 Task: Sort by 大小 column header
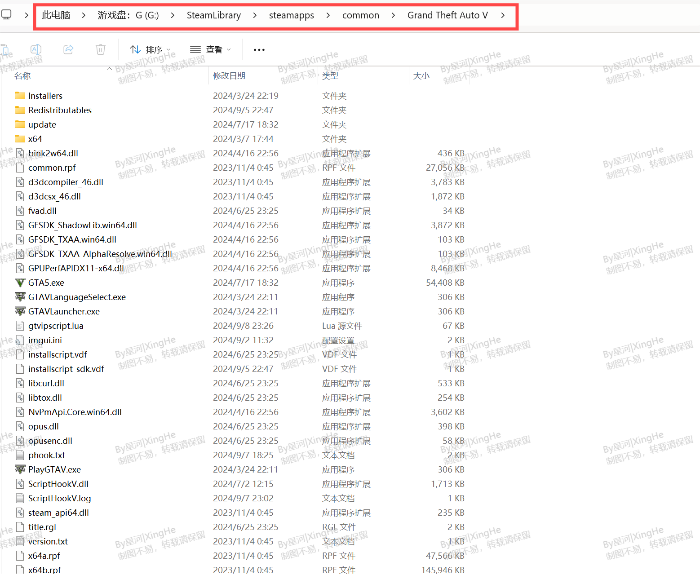click(421, 76)
